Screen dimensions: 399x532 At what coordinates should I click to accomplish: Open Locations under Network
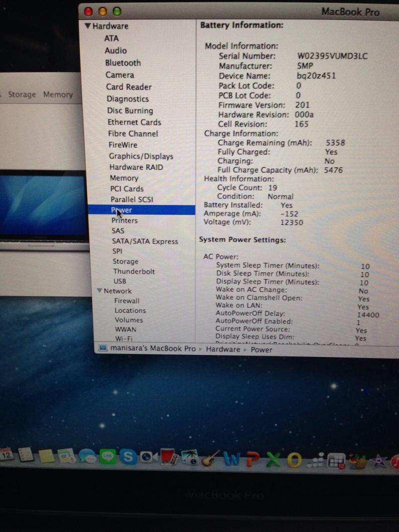[130, 311]
